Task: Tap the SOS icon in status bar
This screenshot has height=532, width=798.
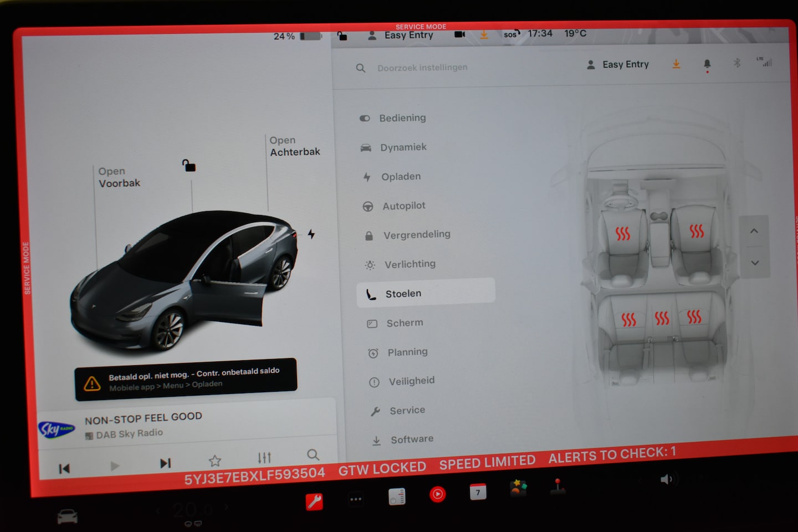Action: tap(511, 34)
